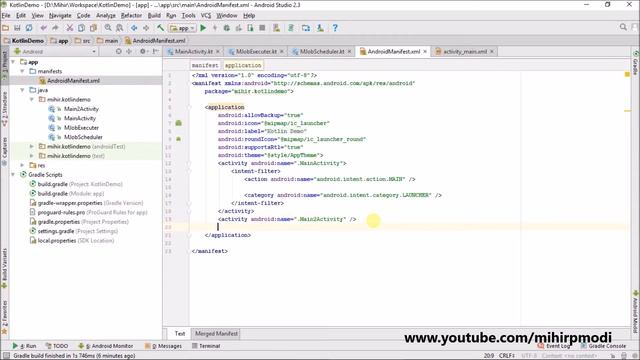This screenshot has width=640, height=360.
Task: Expand the res folder node
Action: pos(22,165)
